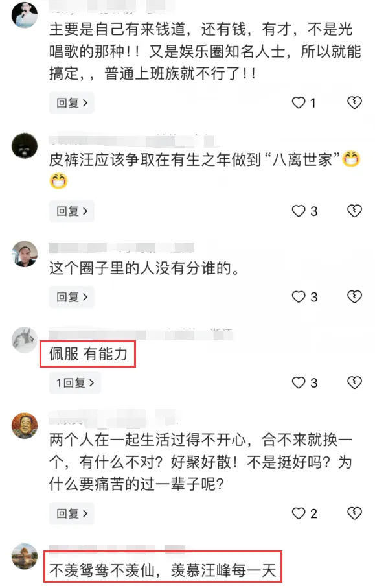375x588 pixels.
Task: Select the 不羡鸳鸯不羡仙 comment text
Action: [x=163, y=570]
